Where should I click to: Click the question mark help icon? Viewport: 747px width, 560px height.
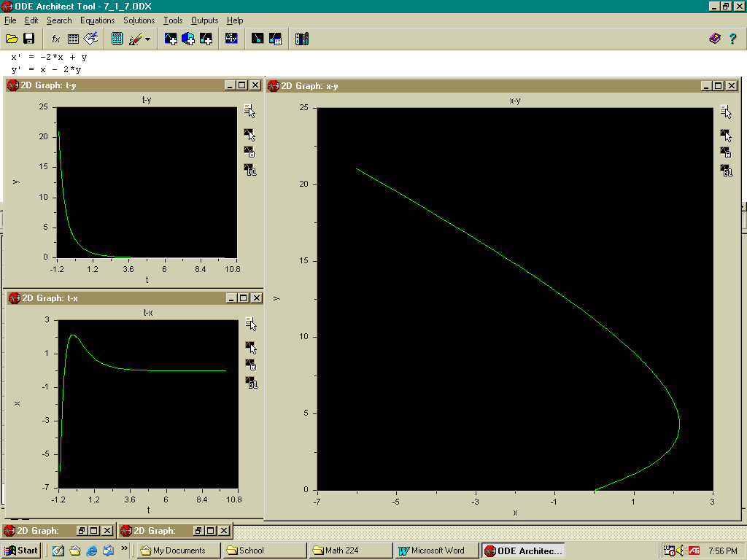732,39
